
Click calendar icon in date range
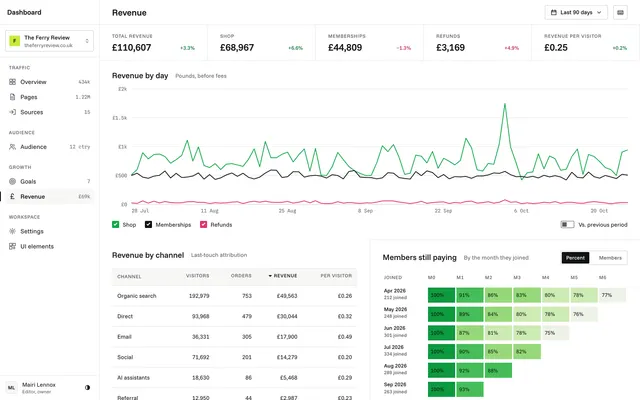coord(554,13)
